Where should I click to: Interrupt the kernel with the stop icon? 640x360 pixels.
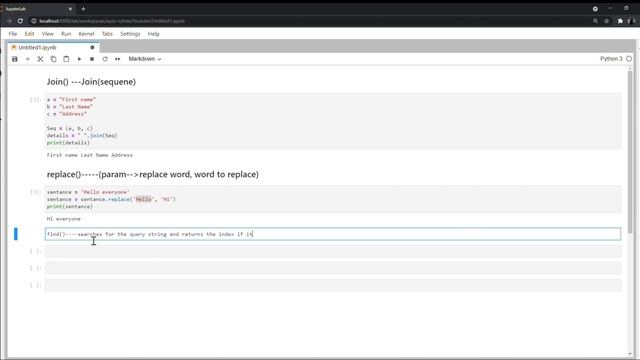click(x=92, y=59)
